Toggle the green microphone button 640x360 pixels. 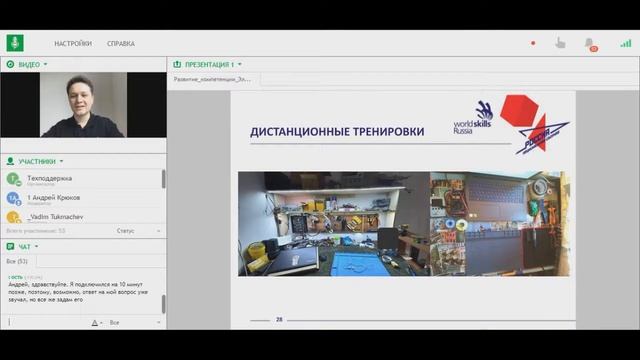(x=15, y=43)
